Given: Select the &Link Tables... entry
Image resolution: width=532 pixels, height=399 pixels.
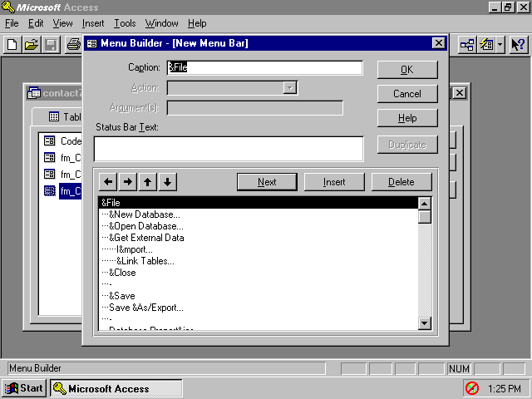Looking at the screenshot, I should 259,261.
